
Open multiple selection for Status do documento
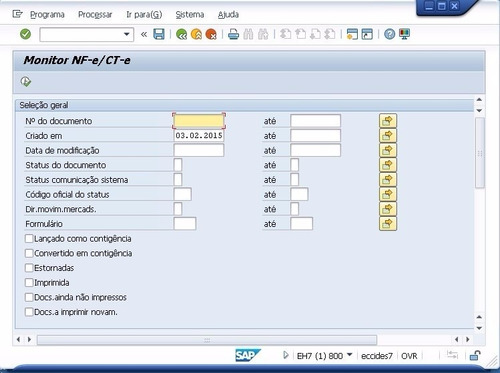(388, 165)
